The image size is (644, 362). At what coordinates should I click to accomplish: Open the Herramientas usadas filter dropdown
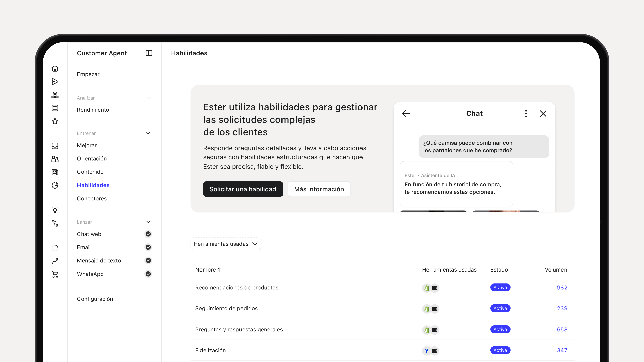tap(226, 244)
